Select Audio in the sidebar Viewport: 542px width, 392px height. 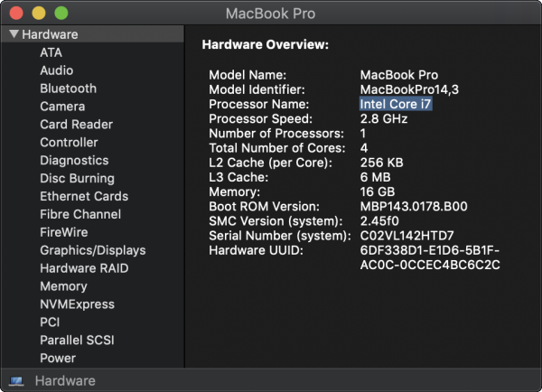(x=56, y=70)
